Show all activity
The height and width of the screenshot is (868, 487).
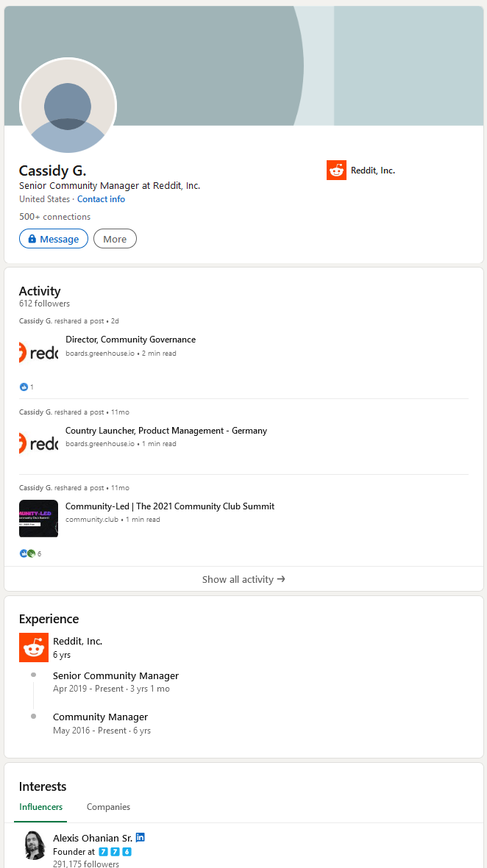click(x=243, y=579)
